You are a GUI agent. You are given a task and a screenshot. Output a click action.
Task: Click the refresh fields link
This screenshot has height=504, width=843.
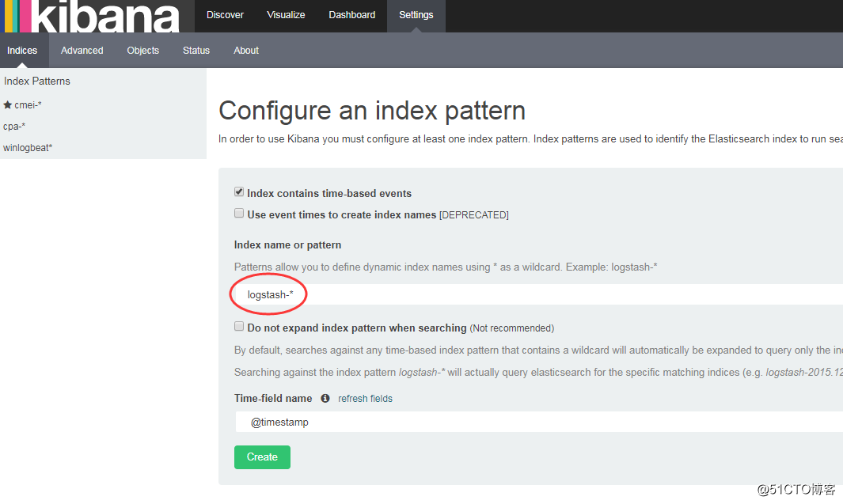365,399
